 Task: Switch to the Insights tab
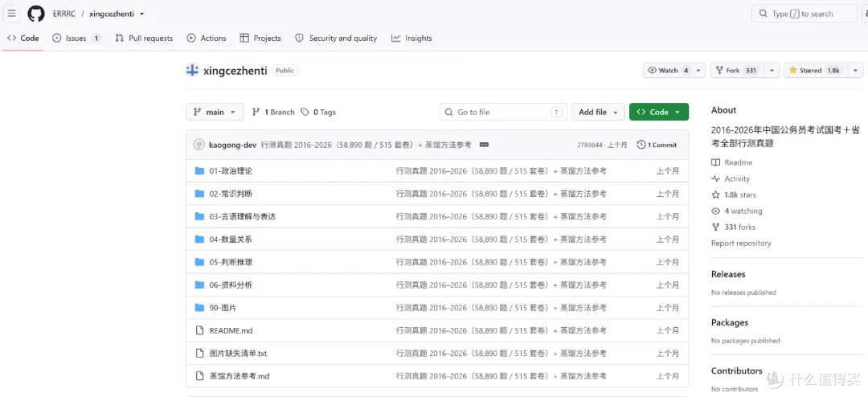pyautogui.click(x=411, y=39)
